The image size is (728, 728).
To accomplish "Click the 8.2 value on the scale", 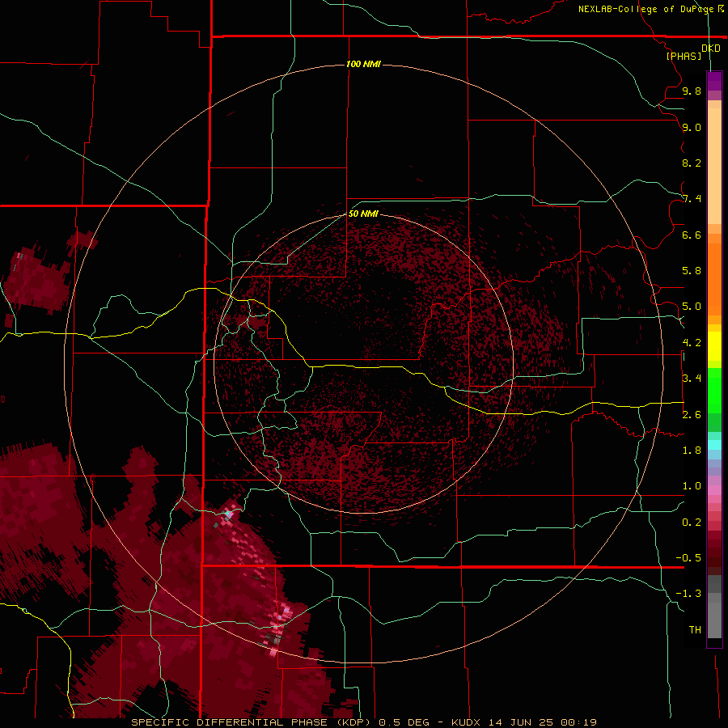I will click(692, 163).
